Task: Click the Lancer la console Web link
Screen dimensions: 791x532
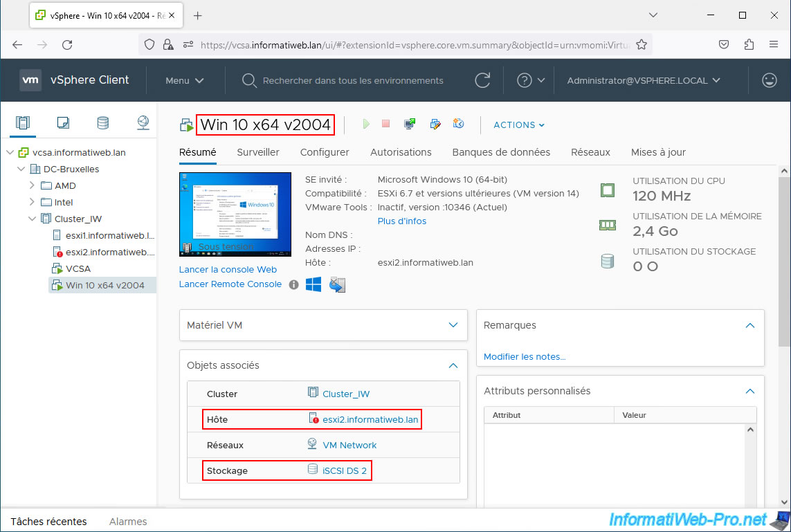Action: coord(228,270)
